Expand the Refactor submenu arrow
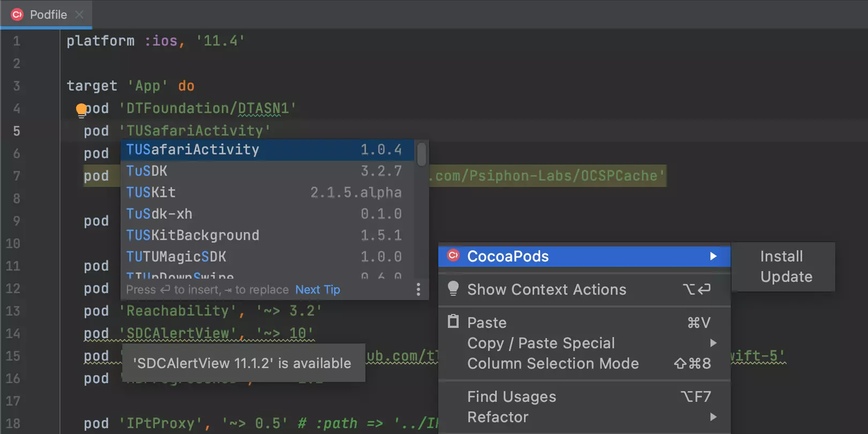 point(713,417)
